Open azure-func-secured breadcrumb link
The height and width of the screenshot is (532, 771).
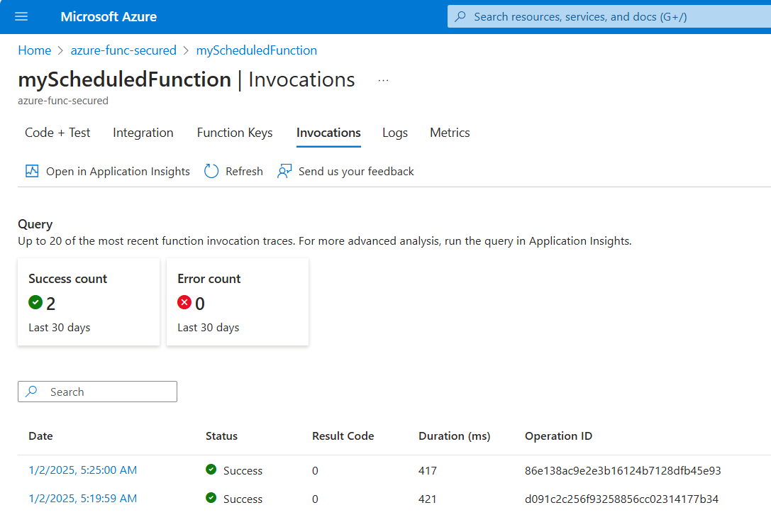point(123,50)
